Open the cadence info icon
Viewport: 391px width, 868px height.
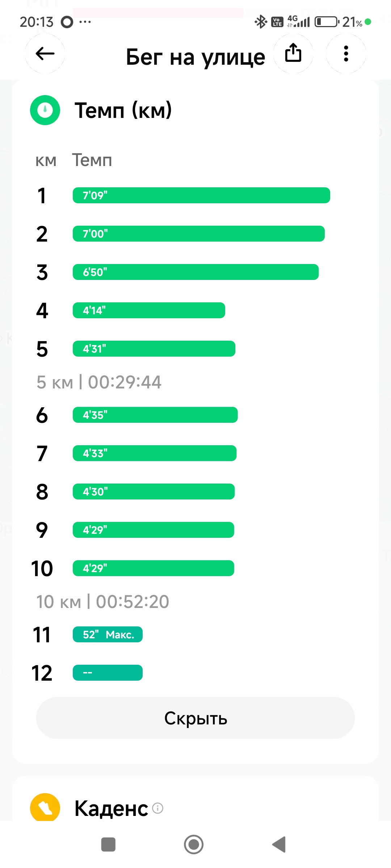point(158,808)
